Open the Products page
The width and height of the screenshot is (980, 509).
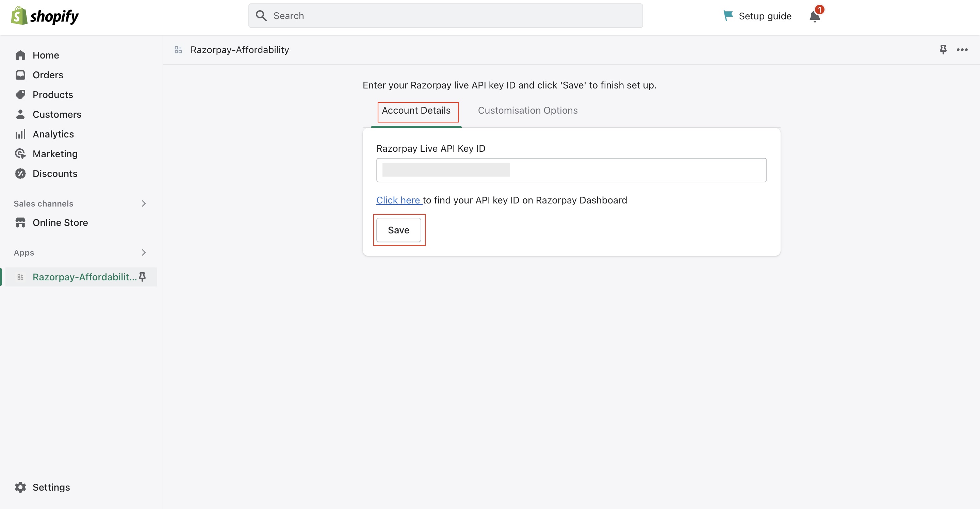53,95
